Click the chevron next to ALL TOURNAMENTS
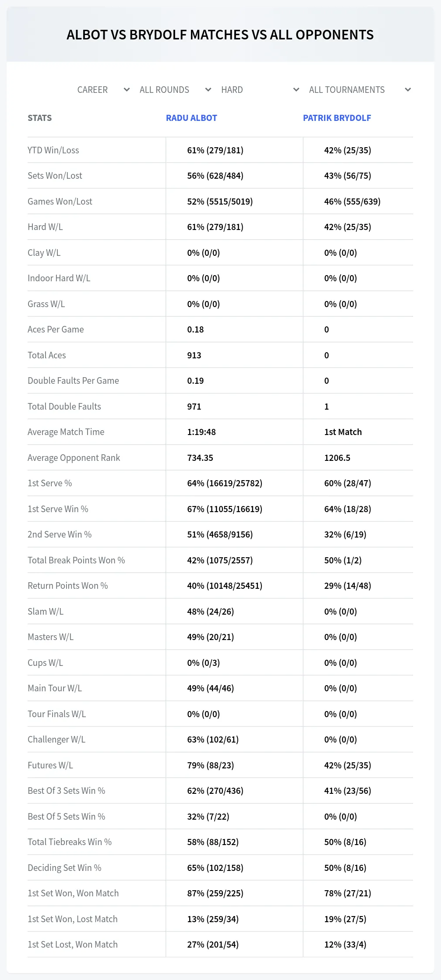 pos(408,90)
